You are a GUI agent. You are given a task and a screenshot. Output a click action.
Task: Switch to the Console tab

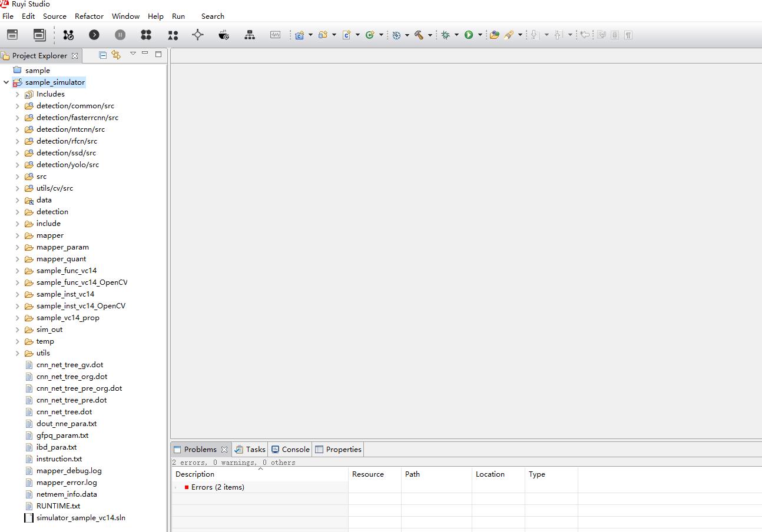290,449
